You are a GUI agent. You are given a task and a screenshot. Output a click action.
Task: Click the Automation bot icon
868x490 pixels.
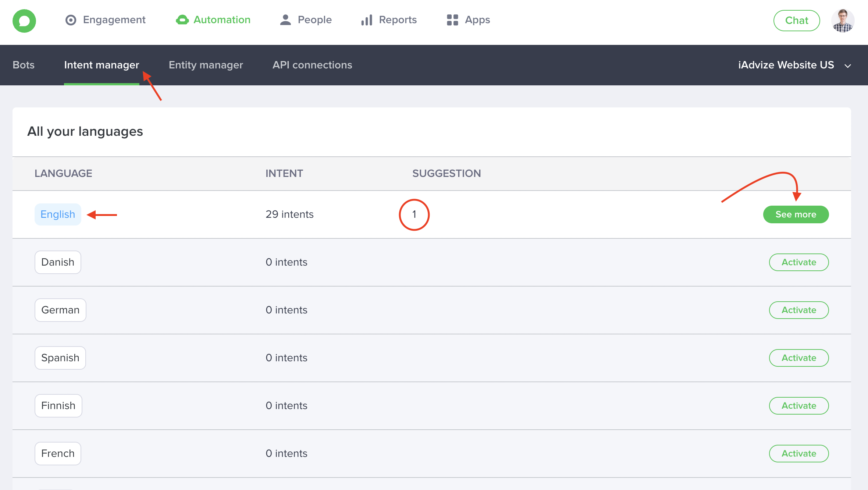pos(182,20)
